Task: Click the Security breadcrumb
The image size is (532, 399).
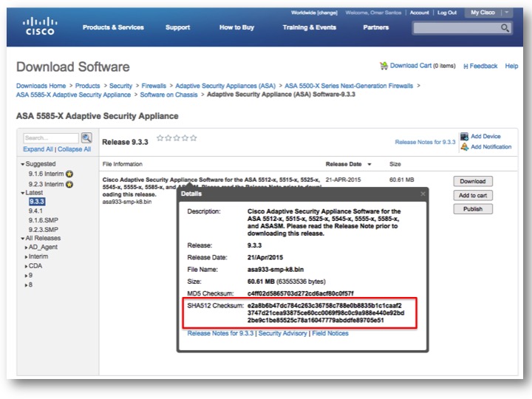Action: 120,86
